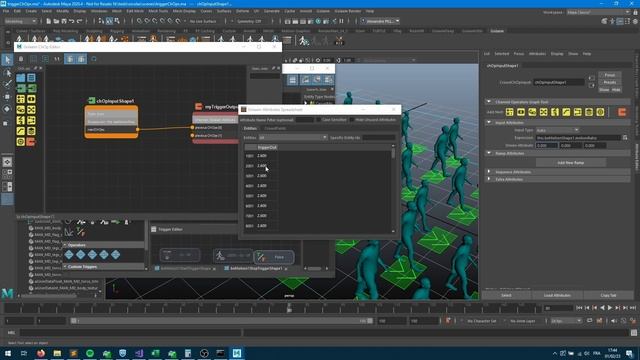Open File Explorer from the Windows taskbar
This screenshot has height=360, width=640.
pyautogui.click(x=57, y=353)
